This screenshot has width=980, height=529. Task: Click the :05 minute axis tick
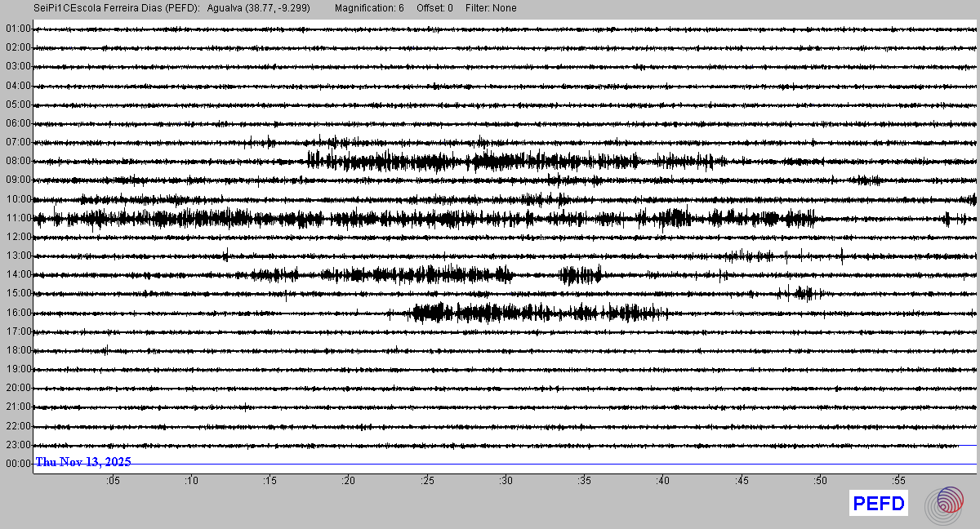(113, 481)
